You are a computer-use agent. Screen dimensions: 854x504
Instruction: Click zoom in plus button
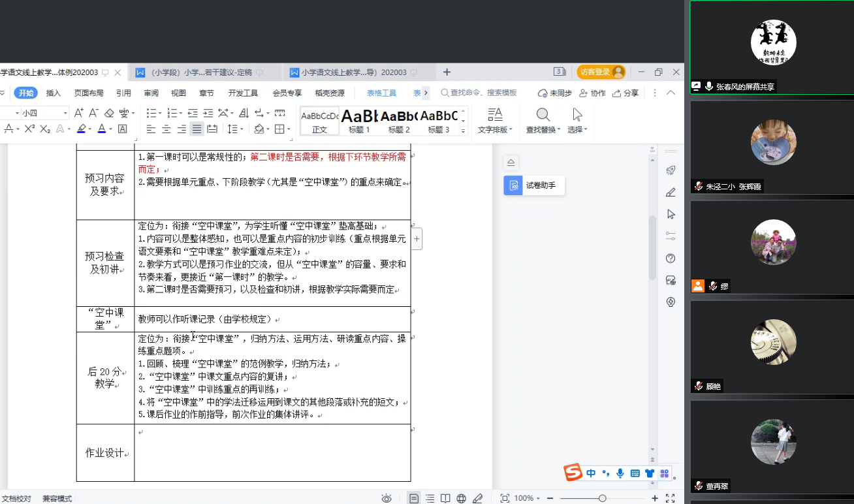(655, 498)
